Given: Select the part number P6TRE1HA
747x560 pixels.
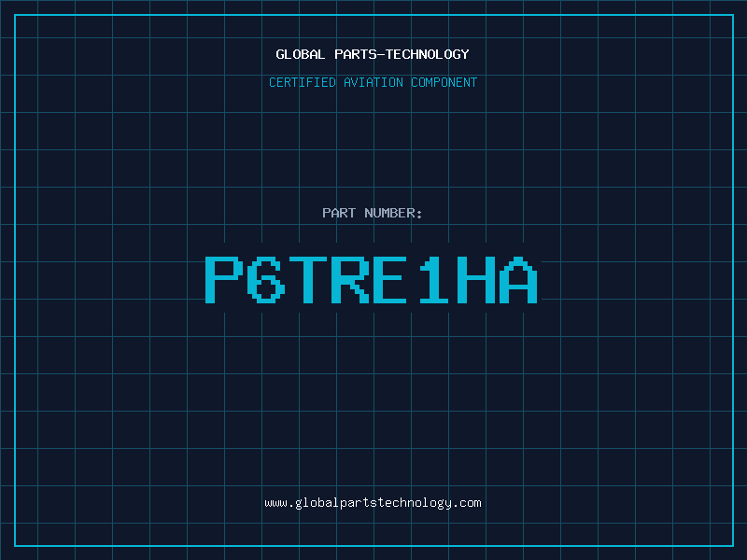Looking at the screenshot, I should (373, 280).
